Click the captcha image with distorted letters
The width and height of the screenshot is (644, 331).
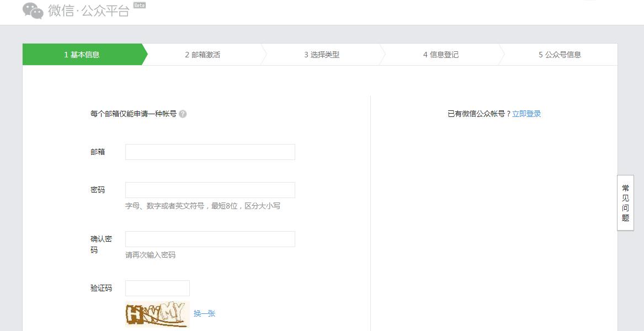tap(157, 313)
